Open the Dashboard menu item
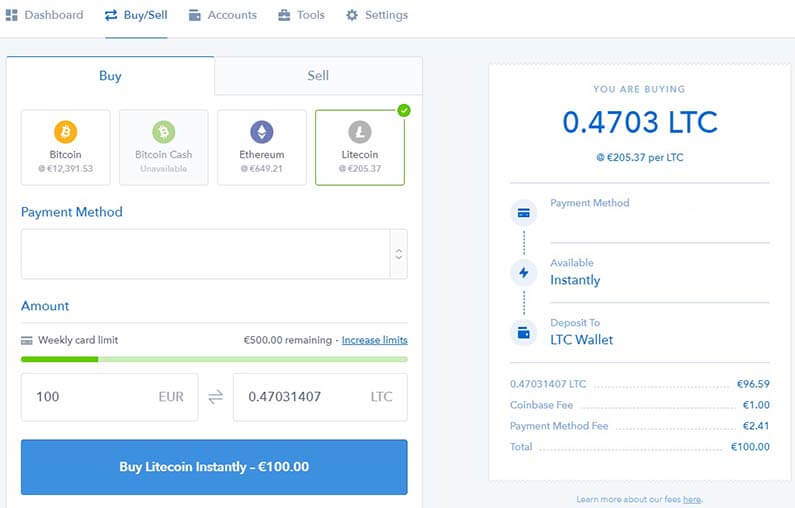The image size is (795, 508). click(45, 15)
